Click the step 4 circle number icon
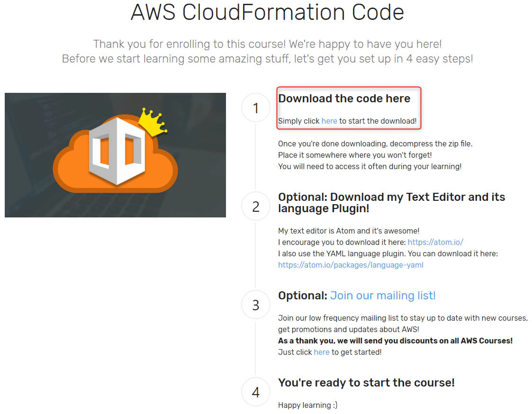The image size is (532, 414). point(256,392)
